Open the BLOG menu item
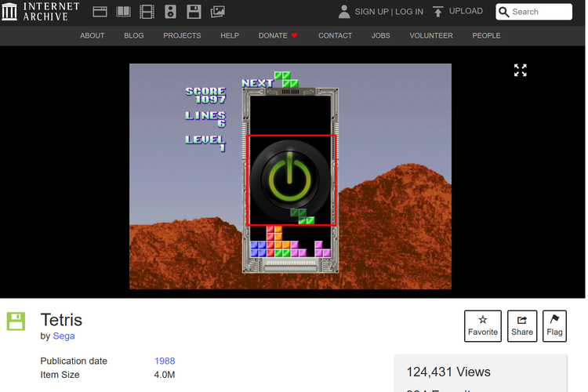The height and width of the screenshot is (392, 588). click(134, 35)
